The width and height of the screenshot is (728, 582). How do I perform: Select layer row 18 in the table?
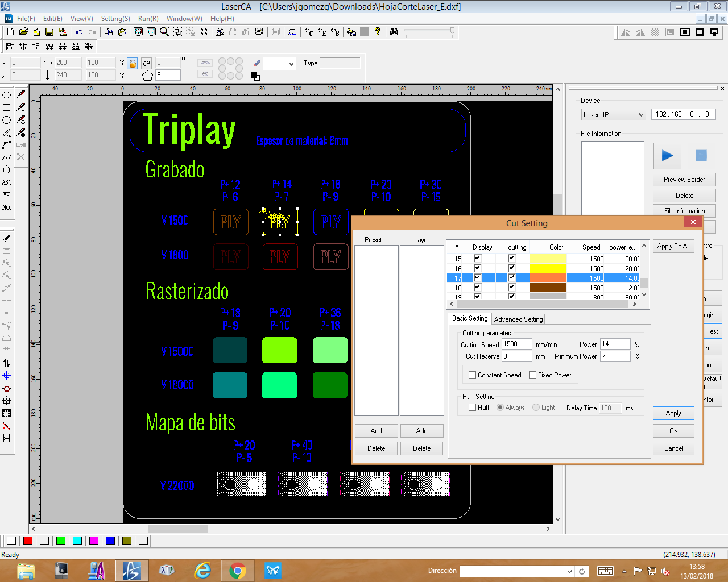tap(543, 288)
